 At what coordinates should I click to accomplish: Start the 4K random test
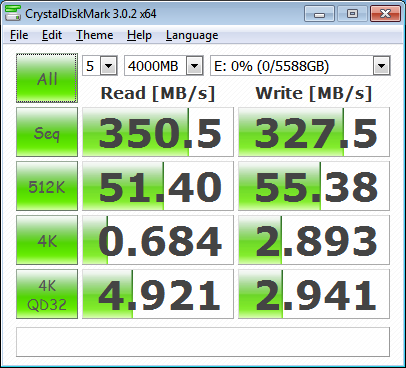pyautogui.click(x=47, y=240)
